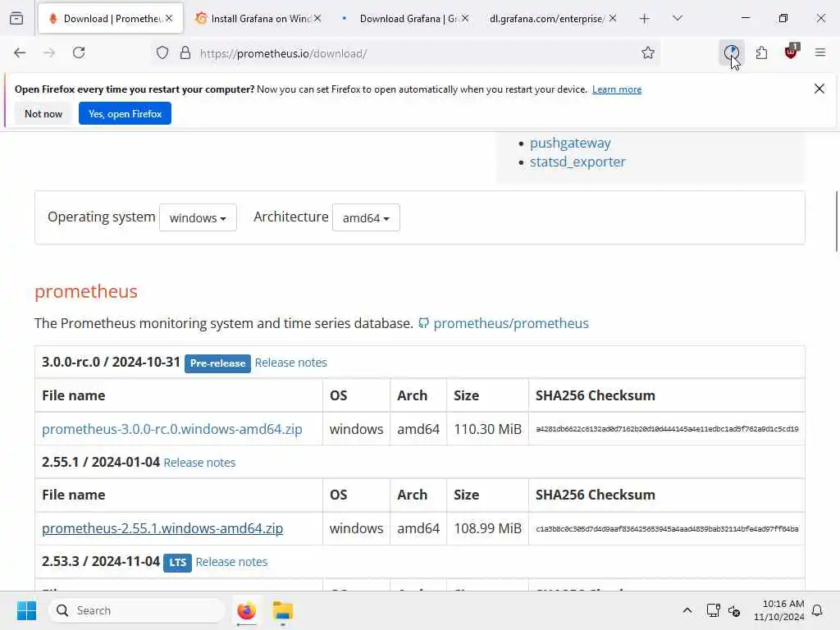Click the page vertical scrollbar thumb
This screenshot has width=840, height=630.
point(836,221)
